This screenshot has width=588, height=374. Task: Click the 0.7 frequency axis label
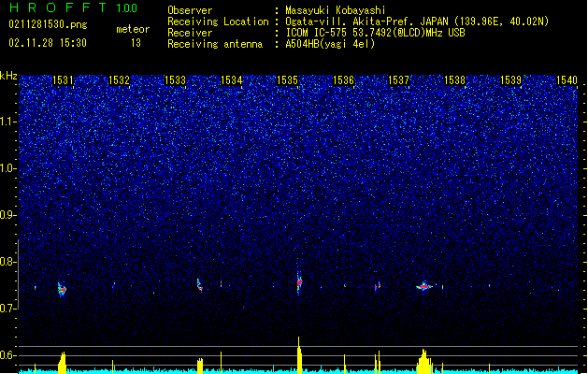point(8,309)
